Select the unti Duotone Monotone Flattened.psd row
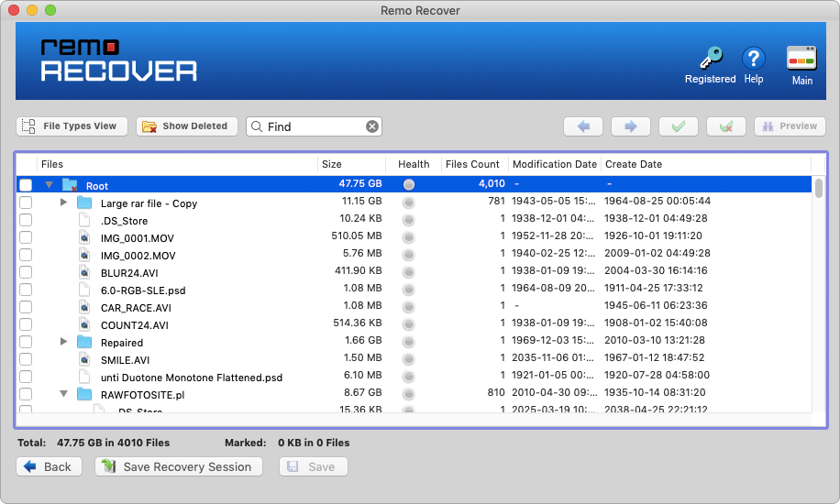 [x=414, y=377]
